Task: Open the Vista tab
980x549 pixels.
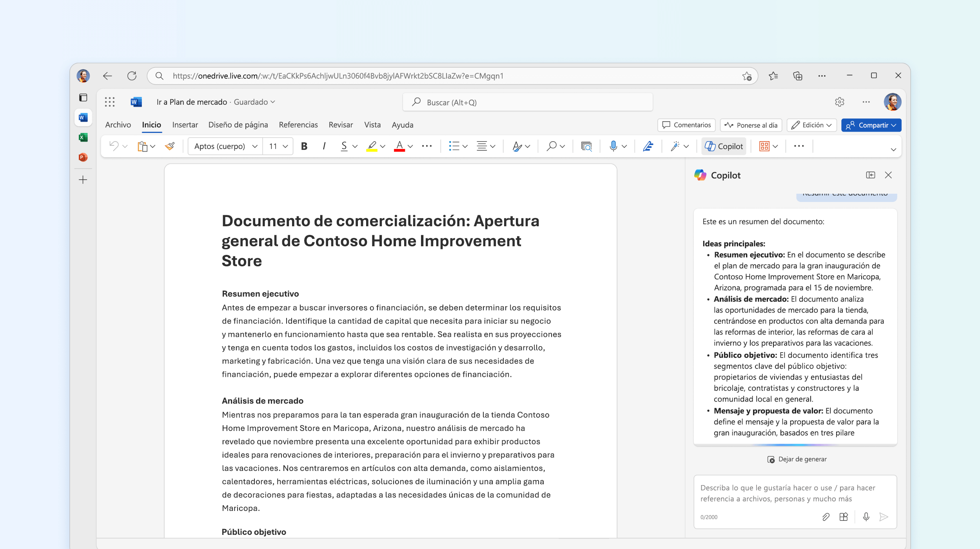Action: (372, 125)
